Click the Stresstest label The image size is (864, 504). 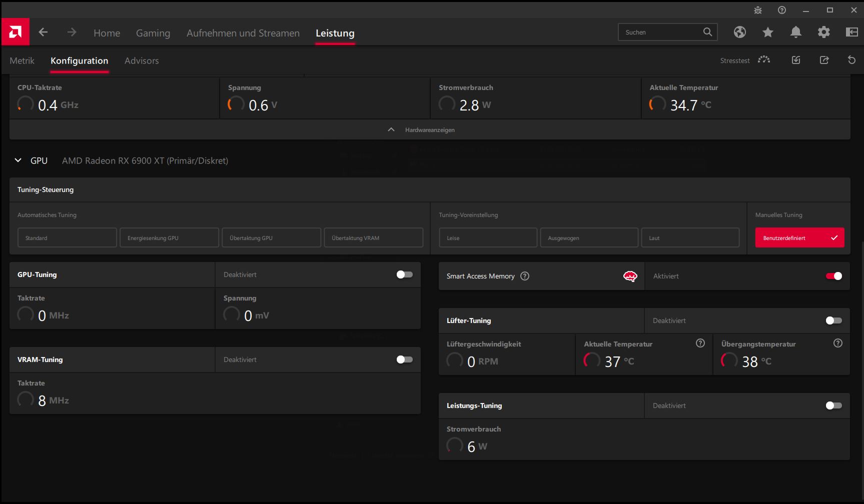pyautogui.click(x=735, y=60)
